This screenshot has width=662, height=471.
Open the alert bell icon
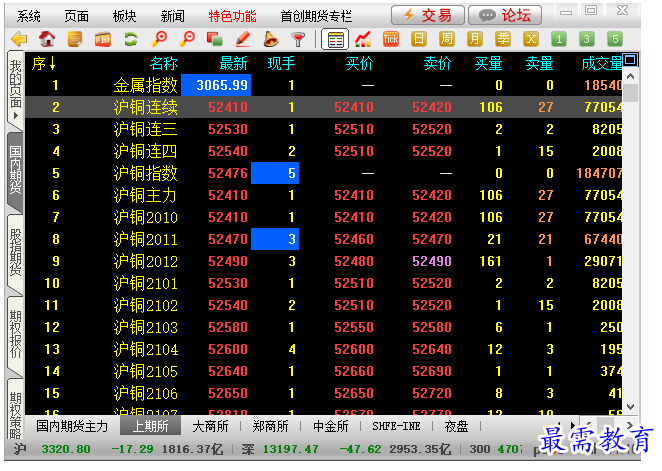point(271,39)
